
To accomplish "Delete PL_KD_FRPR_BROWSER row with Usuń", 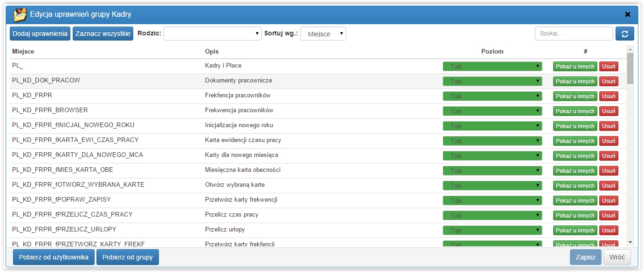I will point(609,111).
